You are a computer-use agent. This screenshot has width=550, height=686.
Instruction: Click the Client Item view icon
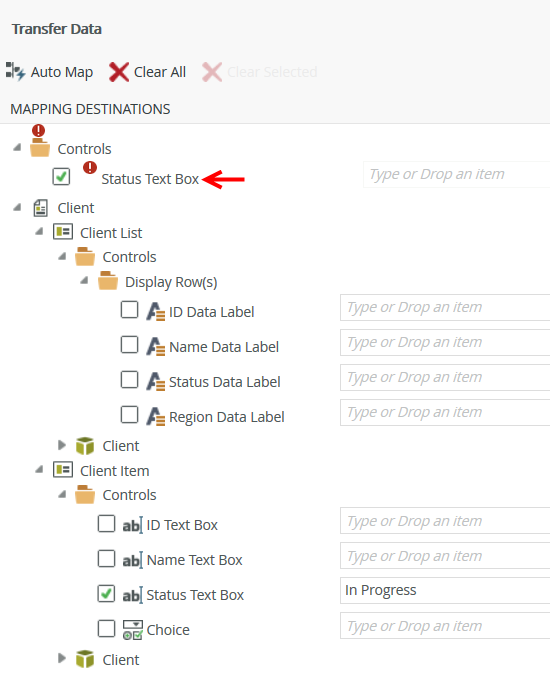pos(63,470)
